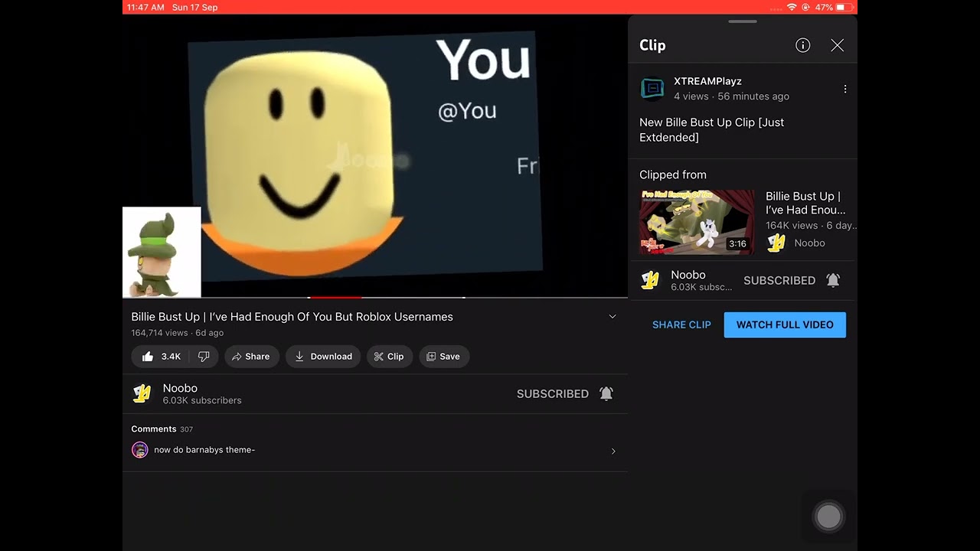Open the Clip info icon
Viewport: 980px width, 551px height.
coord(802,45)
